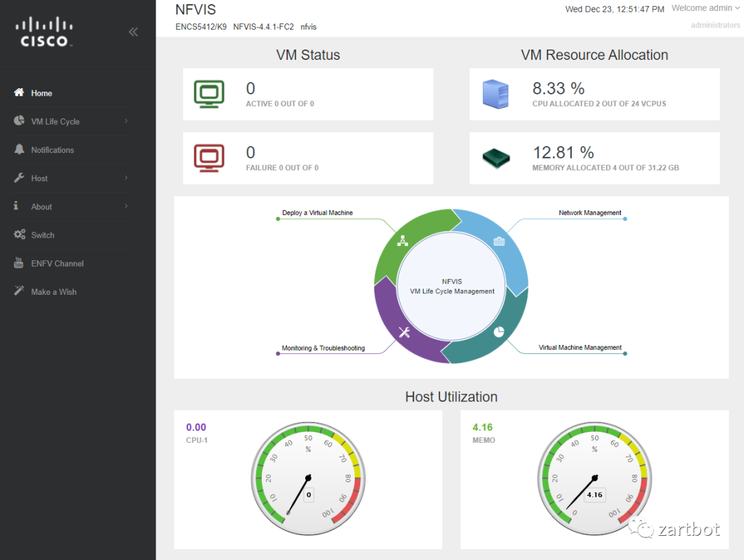Screen dimensions: 744x560
Task: Click the blue Network Management segment building icon
Action: [499, 242]
